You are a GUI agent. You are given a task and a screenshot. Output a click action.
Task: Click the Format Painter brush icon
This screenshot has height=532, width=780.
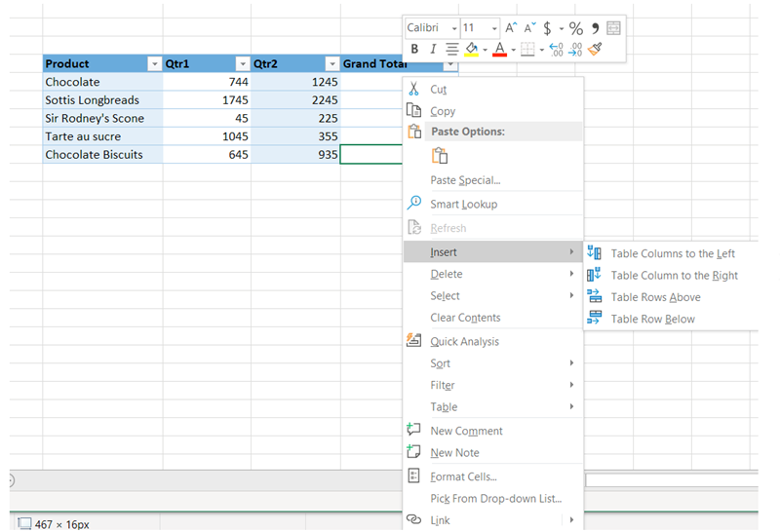click(596, 49)
